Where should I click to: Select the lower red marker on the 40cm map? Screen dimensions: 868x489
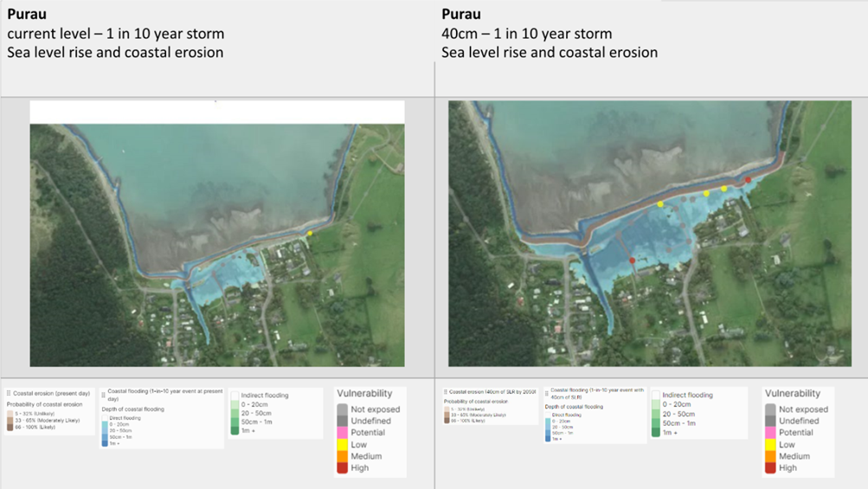[633, 261]
